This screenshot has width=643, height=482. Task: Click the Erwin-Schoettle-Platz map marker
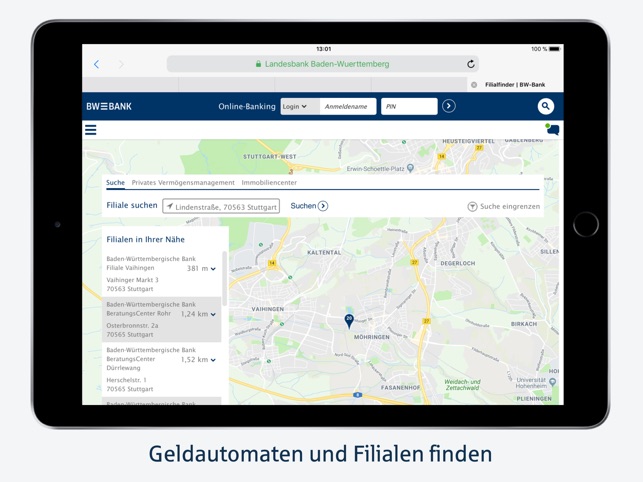coord(410,168)
